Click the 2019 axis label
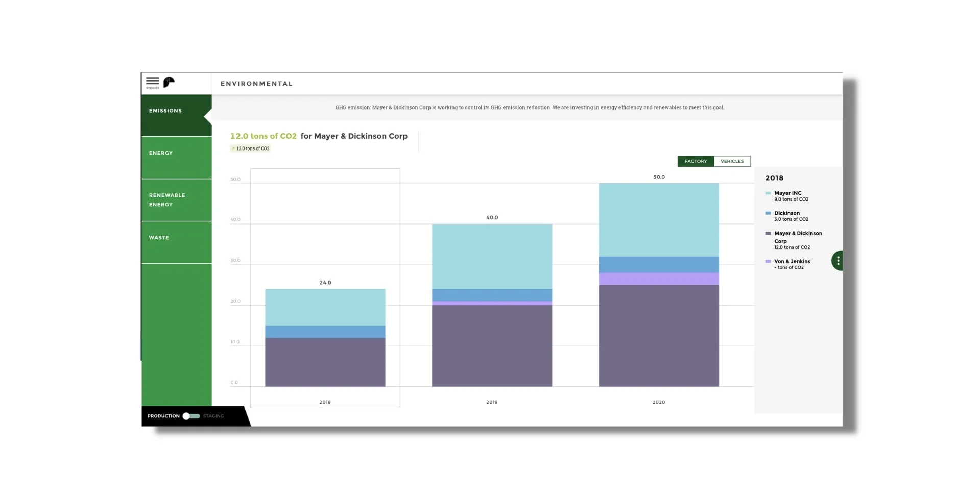The height and width of the screenshot is (497, 980). point(491,402)
